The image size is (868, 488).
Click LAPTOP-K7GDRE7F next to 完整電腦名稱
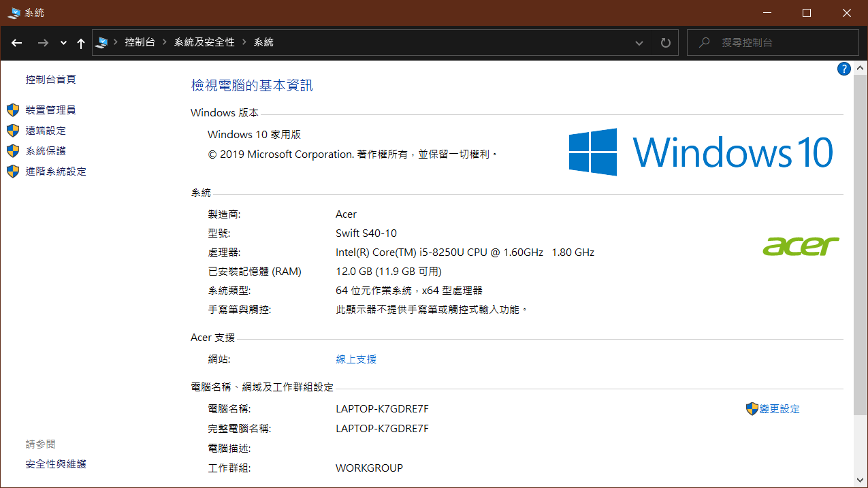(x=382, y=429)
